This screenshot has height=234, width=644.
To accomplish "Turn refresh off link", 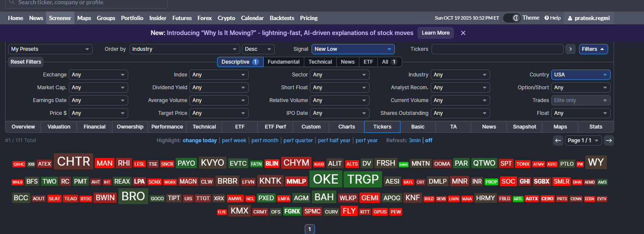I will coord(429,140).
